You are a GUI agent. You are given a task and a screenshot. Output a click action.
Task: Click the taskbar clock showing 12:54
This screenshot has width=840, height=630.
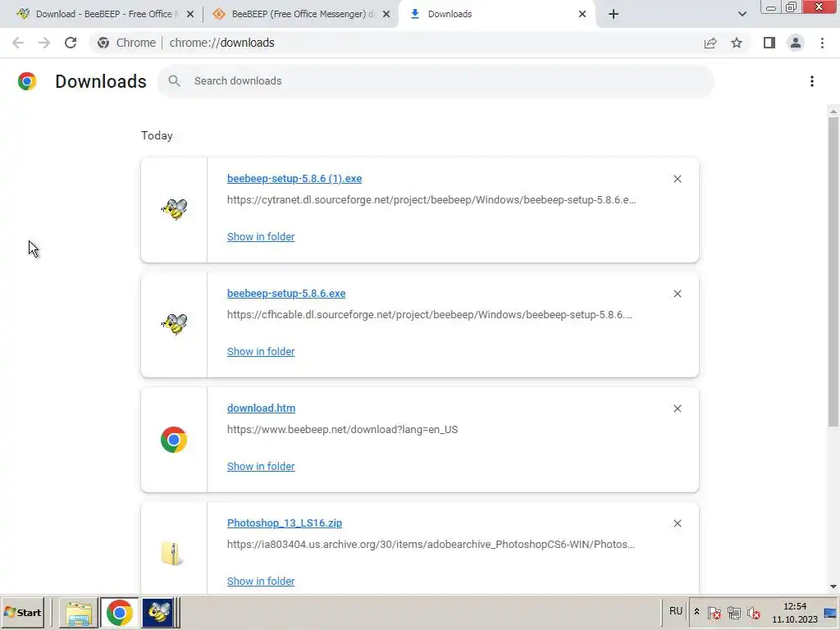point(795,613)
